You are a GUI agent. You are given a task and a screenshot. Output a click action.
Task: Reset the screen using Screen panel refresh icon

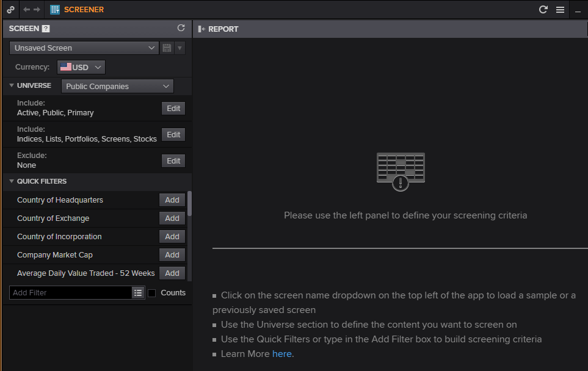[x=181, y=28]
